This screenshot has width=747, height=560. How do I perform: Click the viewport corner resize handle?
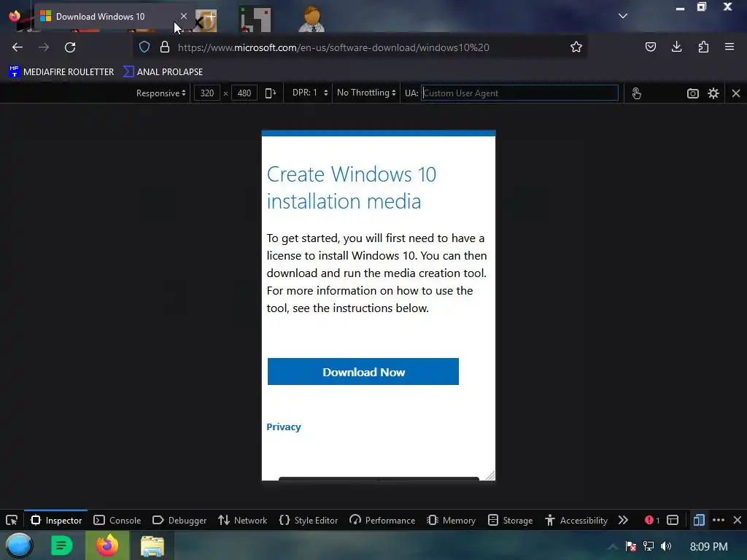pos(490,475)
